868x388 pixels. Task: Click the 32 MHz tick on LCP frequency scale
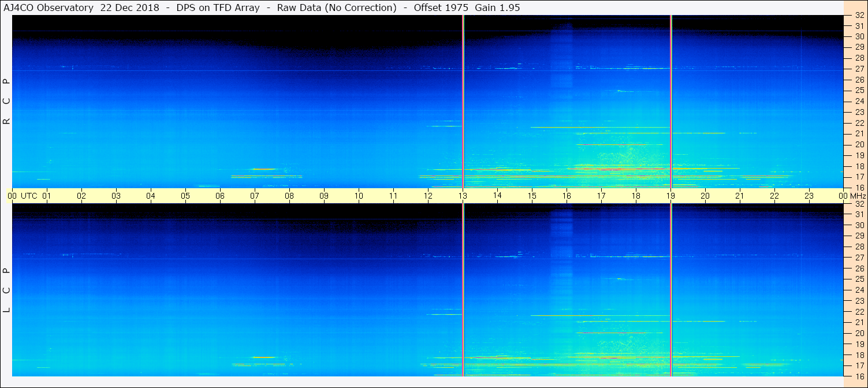tap(859, 204)
